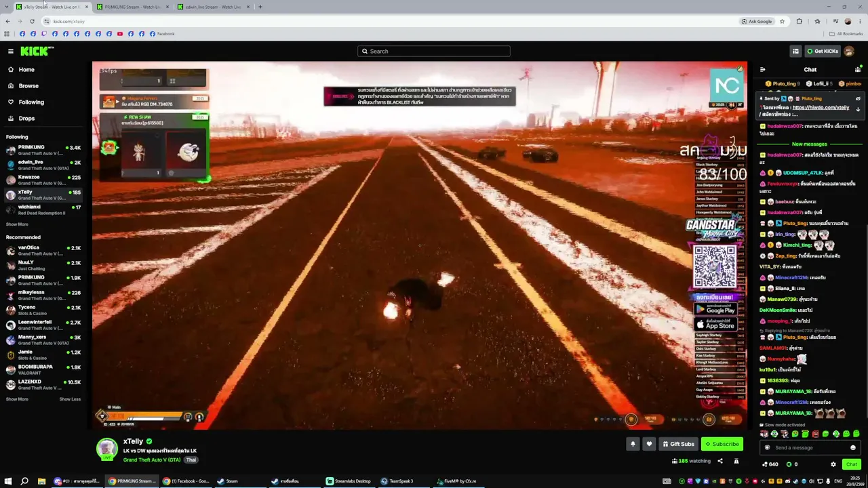This screenshot has height=488, width=868.
Task: Open the Twitch bookmark icon
Action: click(44, 34)
